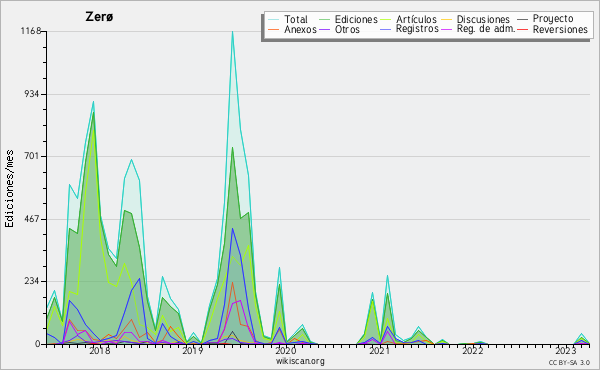Click the y-axis value 467
This screenshot has height=370, width=600.
(x=33, y=219)
